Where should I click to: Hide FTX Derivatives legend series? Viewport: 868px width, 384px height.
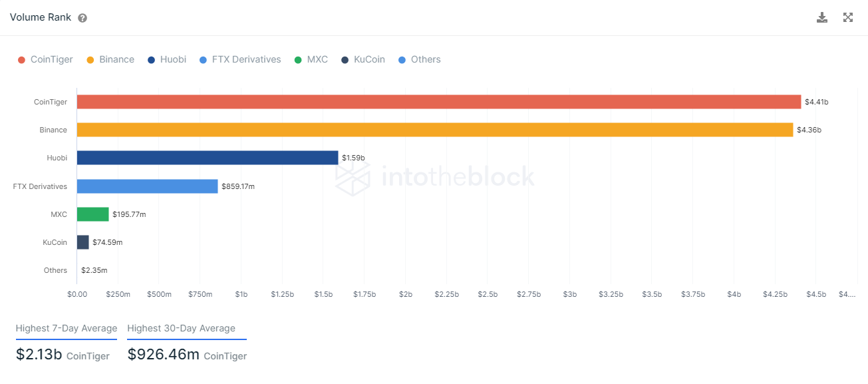240,60
